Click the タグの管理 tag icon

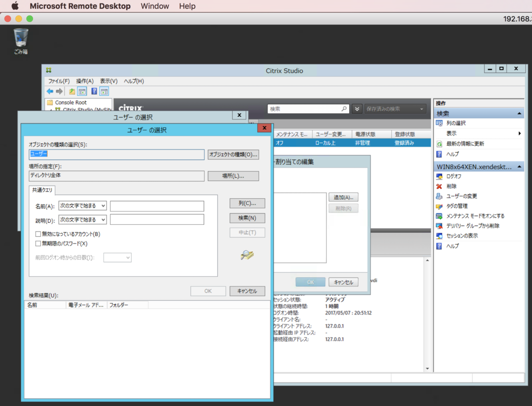pyautogui.click(x=439, y=206)
